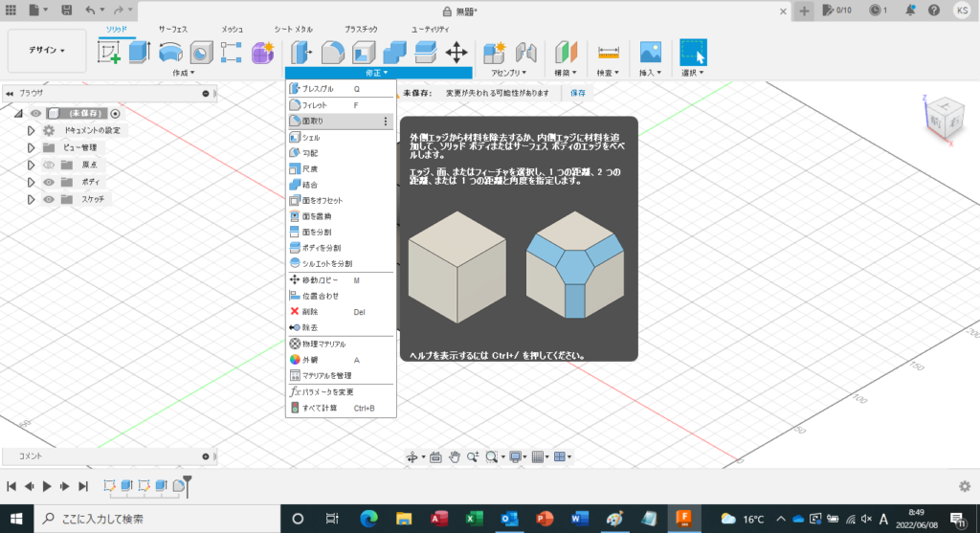Open the timeline settings gear
Image resolution: width=980 pixels, height=533 pixels.
(965, 486)
